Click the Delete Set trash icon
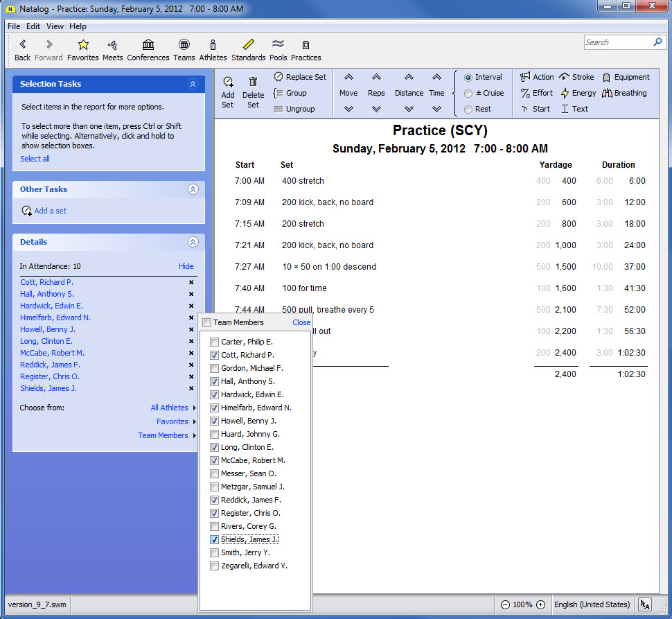The height and width of the screenshot is (619, 672). pos(253,82)
